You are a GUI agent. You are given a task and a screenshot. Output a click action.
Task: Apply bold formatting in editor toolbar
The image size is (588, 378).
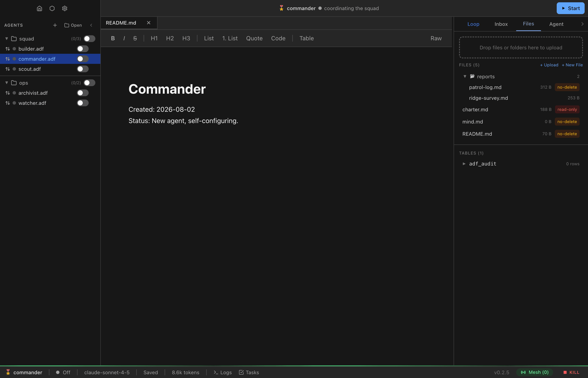[113, 38]
